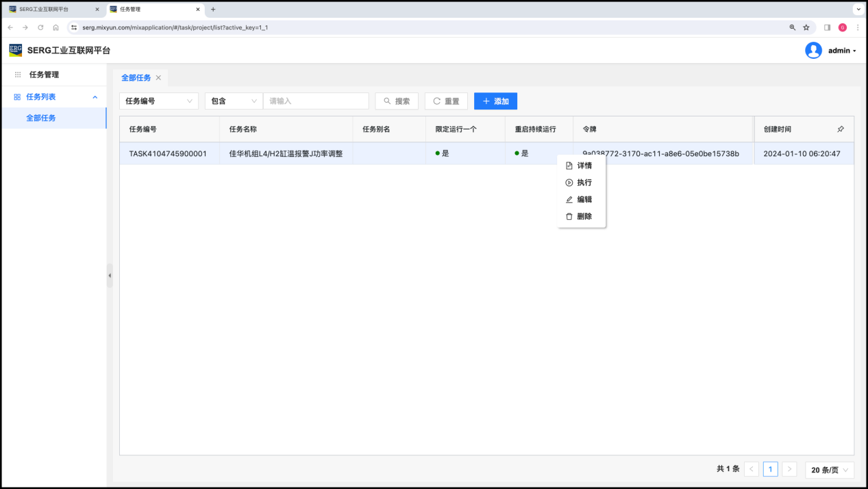This screenshot has height=489, width=868.
Task: Click the browser bookmark star icon
Action: tap(806, 27)
